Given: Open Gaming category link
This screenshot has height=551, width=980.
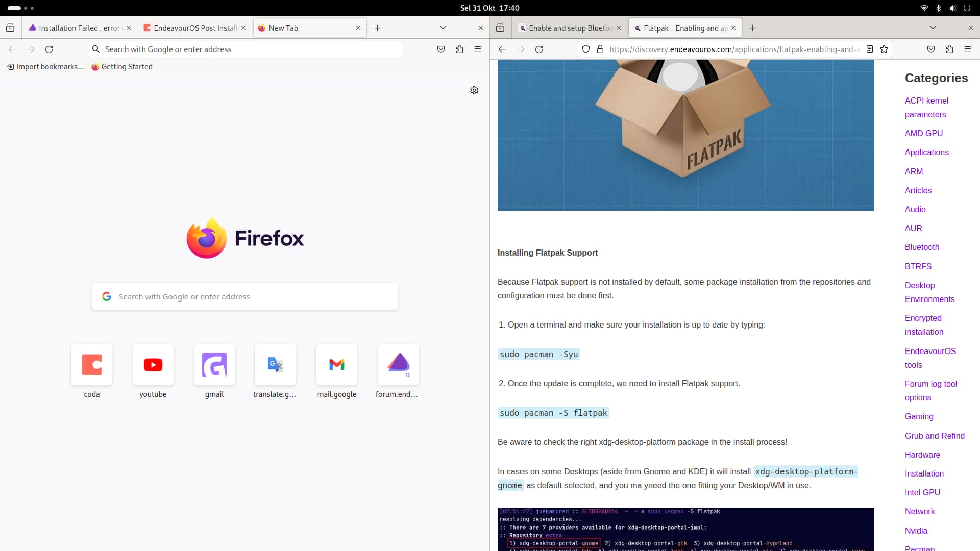Looking at the screenshot, I should [919, 416].
